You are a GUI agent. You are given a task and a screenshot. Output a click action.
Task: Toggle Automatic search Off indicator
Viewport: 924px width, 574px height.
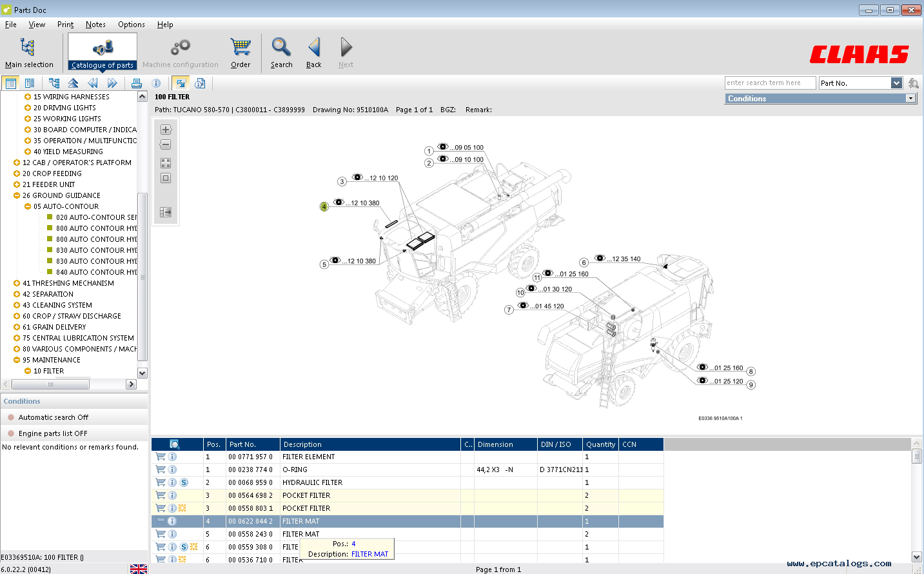point(11,417)
